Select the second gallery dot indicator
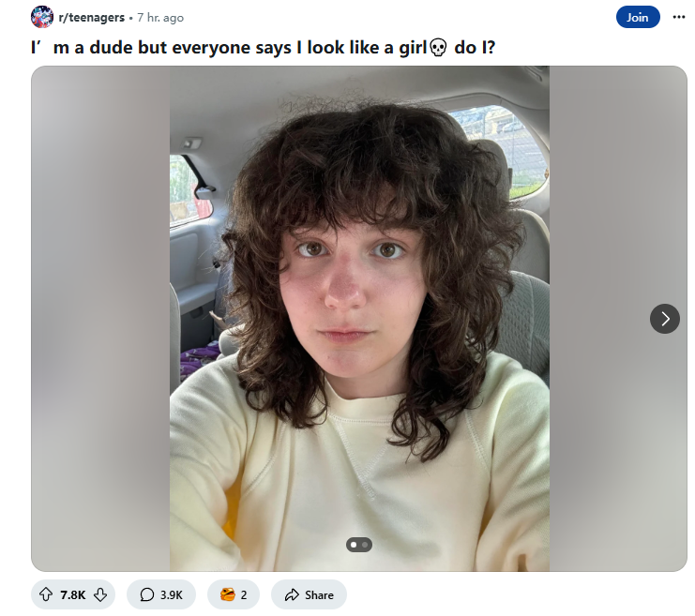This screenshot has height=616, width=695. pyautogui.click(x=365, y=544)
